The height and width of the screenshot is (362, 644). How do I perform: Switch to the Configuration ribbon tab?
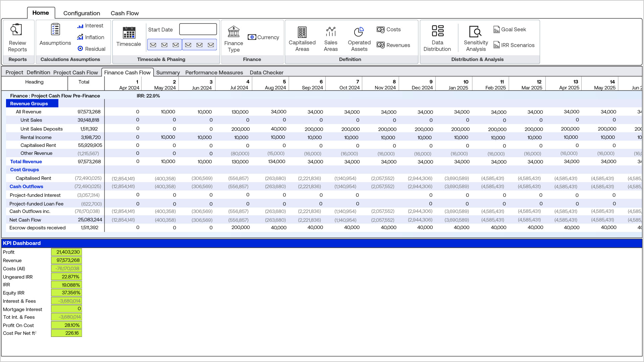[82, 13]
